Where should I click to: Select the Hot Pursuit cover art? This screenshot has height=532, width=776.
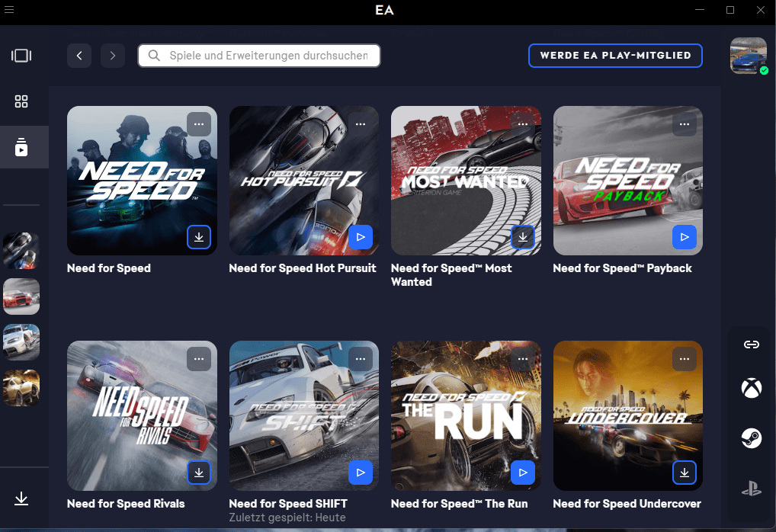tap(304, 181)
